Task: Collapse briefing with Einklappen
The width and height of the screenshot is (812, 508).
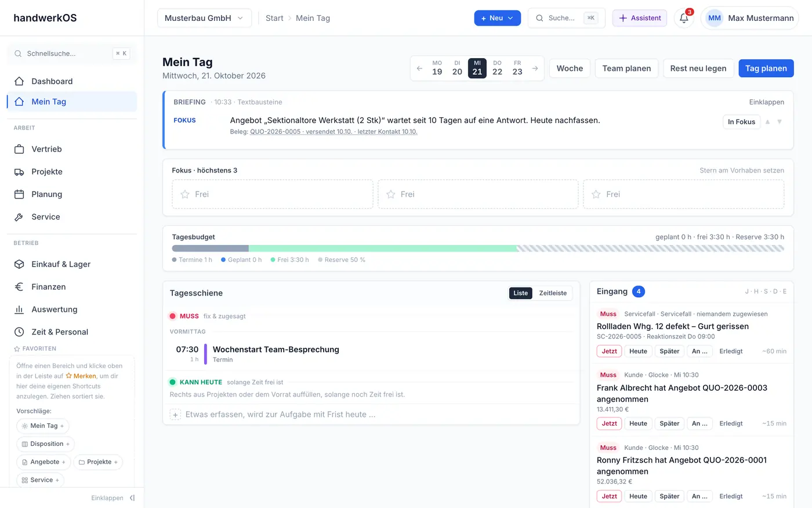Action: pyautogui.click(x=766, y=102)
